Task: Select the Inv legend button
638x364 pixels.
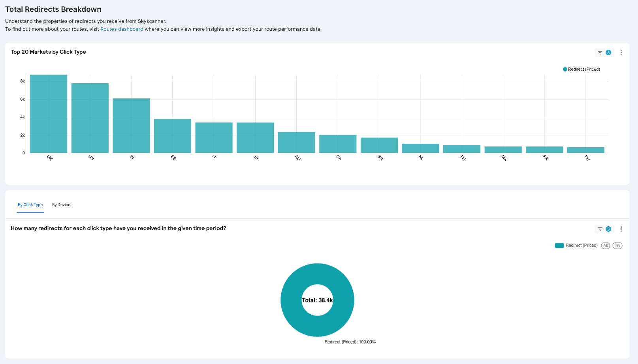Action: [x=617, y=246]
